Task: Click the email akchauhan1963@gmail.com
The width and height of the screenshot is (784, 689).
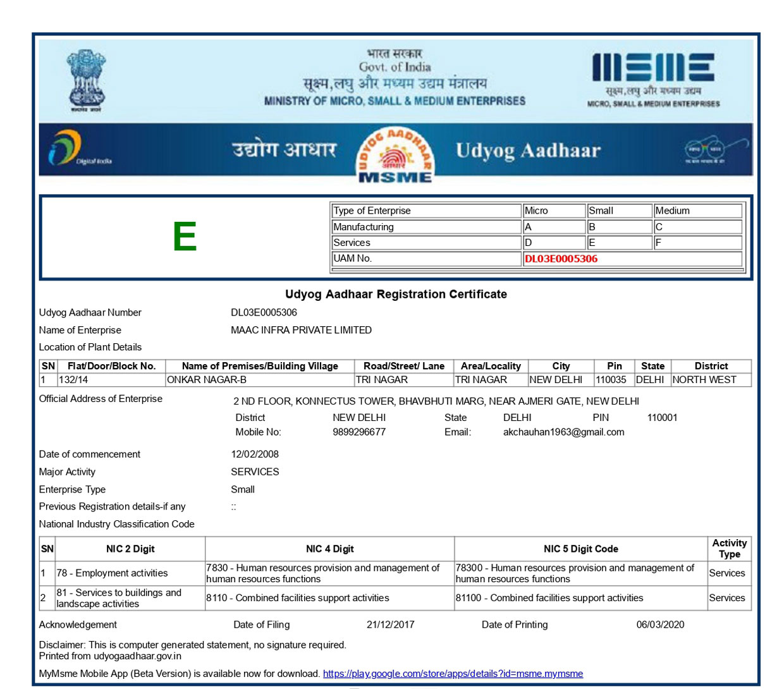Action: (x=563, y=432)
